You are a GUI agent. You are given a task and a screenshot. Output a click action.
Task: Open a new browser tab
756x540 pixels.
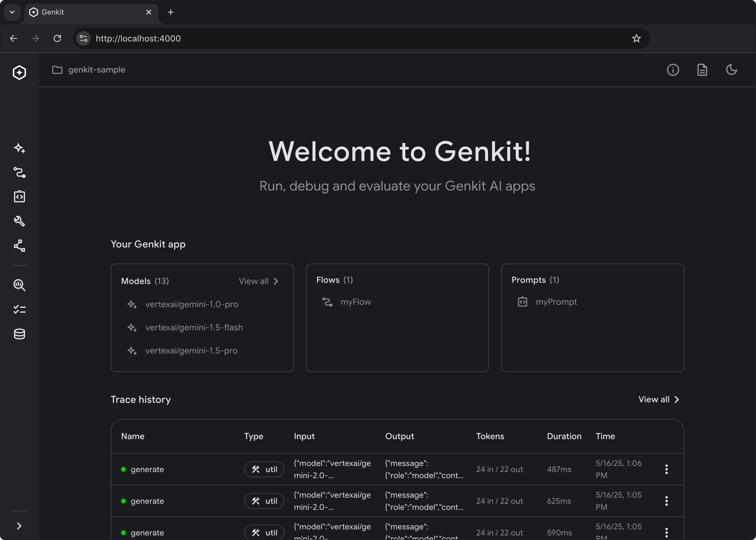(171, 12)
